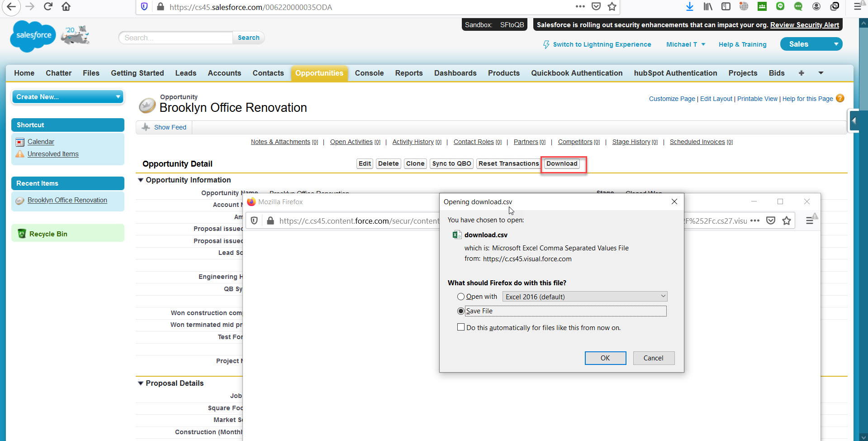868x441 pixels.
Task: Open Brooklyn Office Renovation recent item
Action: click(67, 200)
